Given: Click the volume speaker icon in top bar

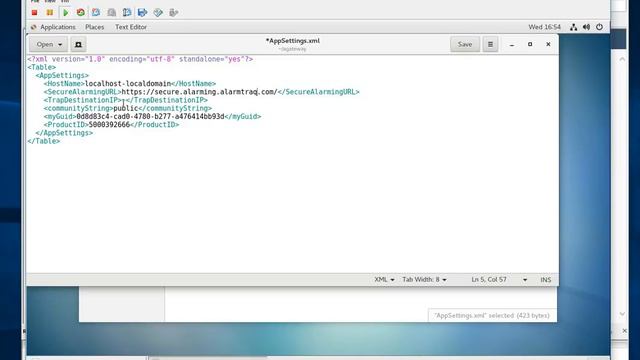Looking at the screenshot, I should coord(587,27).
